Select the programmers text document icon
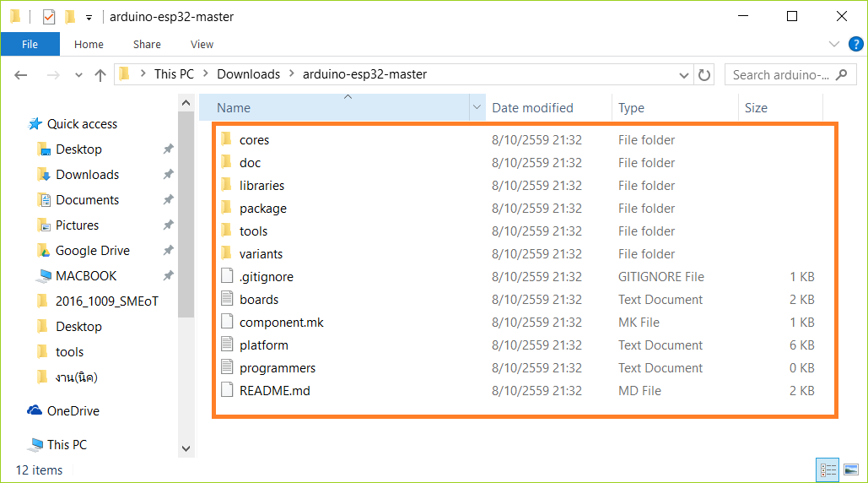 [227, 366]
